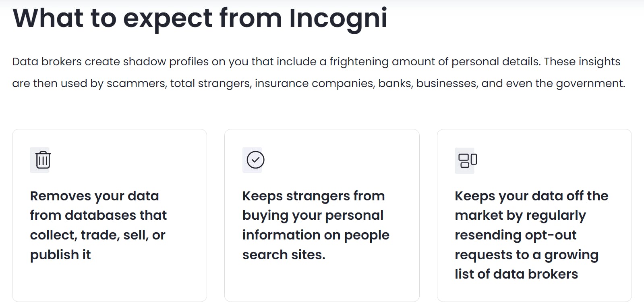The image size is (644, 306).
Task: Click 'Removes your data' card text
Action: [x=98, y=225]
